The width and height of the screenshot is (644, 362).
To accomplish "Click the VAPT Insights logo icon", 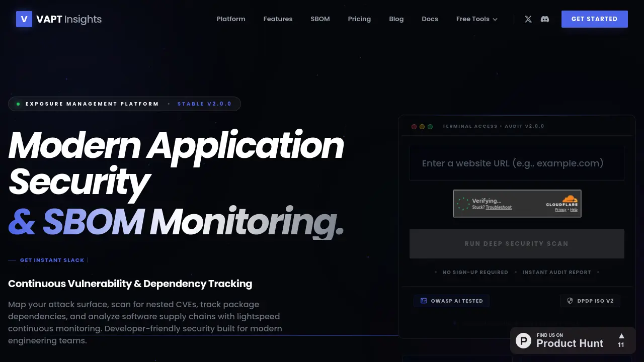I will [24, 19].
